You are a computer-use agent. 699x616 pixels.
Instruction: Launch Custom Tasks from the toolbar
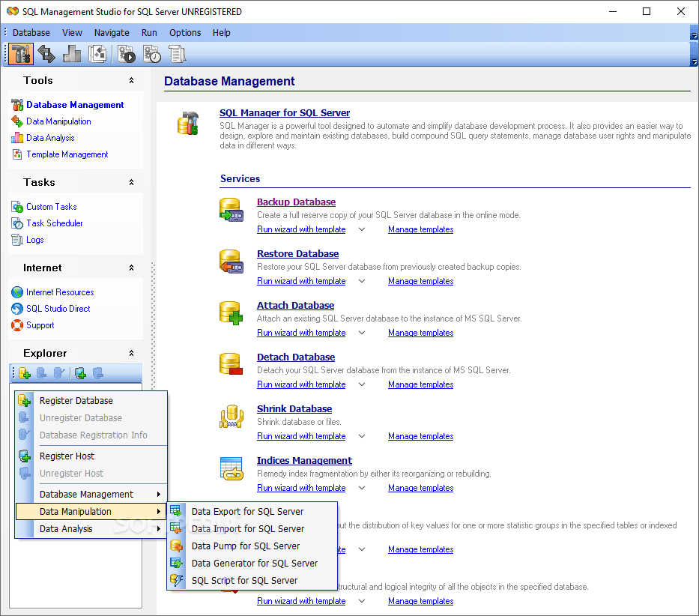click(126, 54)
